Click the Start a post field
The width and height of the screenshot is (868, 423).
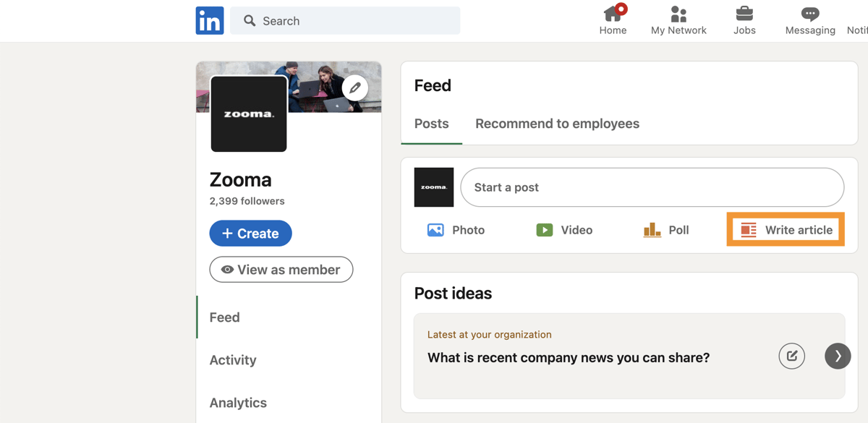651,187
